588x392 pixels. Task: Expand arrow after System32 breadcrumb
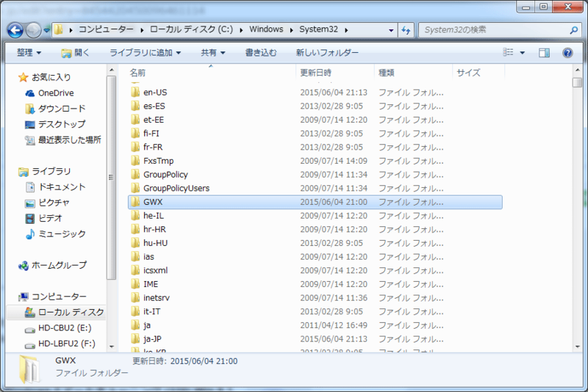tap(346, 30)
